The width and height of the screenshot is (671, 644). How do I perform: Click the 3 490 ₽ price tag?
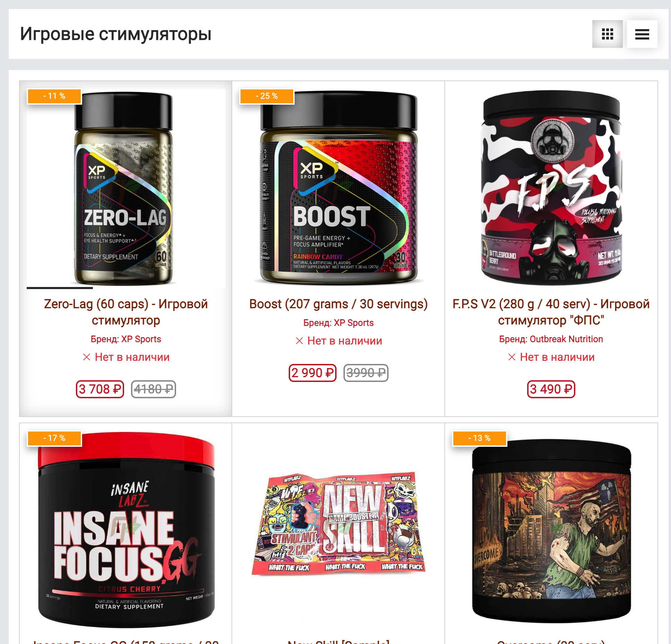click(551, 389)
